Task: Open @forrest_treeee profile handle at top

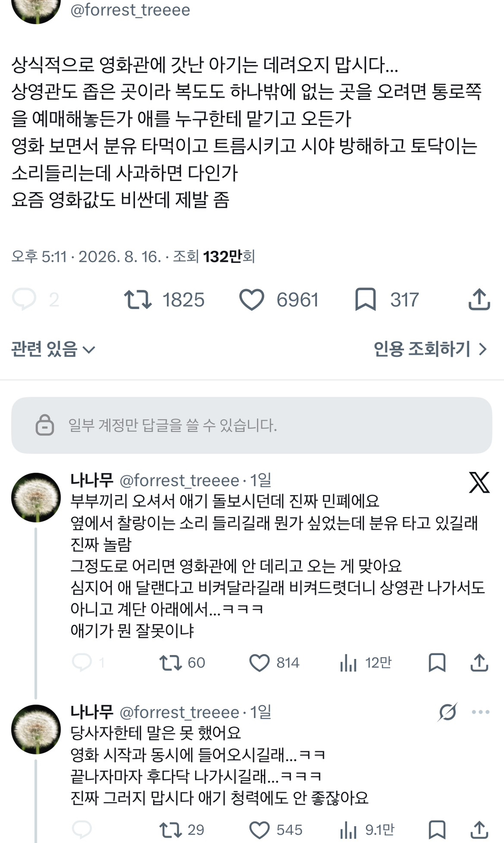Action: click(x=130, y=10)
